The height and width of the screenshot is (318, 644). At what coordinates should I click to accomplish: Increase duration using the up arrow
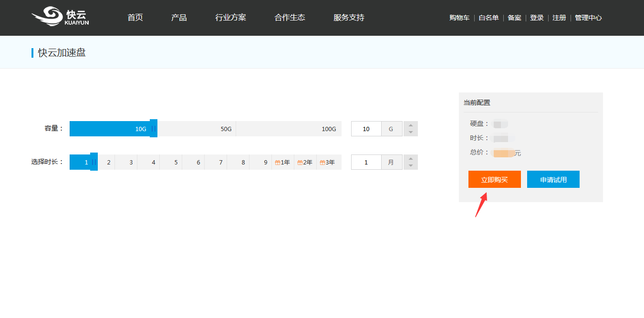pyautogui.click(x=411, y=159)
